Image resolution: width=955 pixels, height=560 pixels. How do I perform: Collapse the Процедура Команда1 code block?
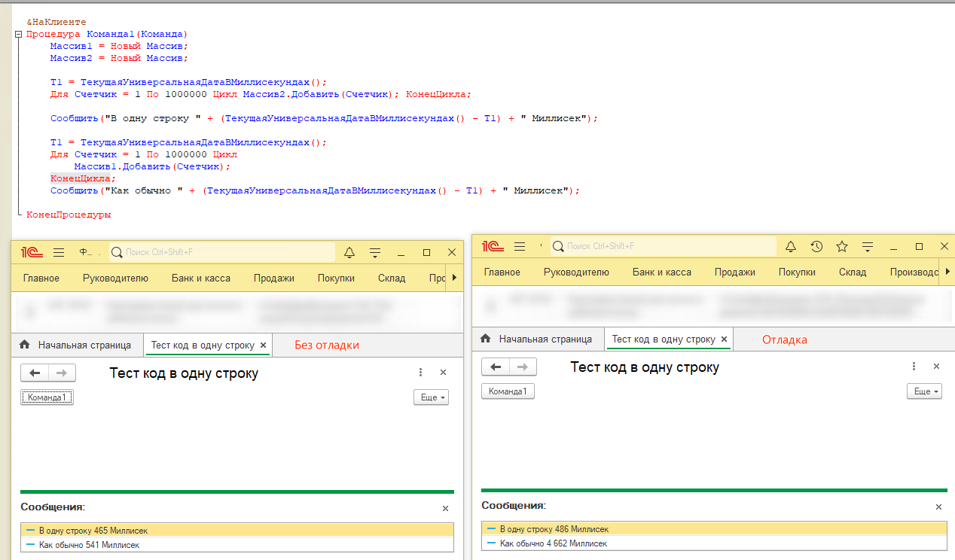(x=17, y=35)
